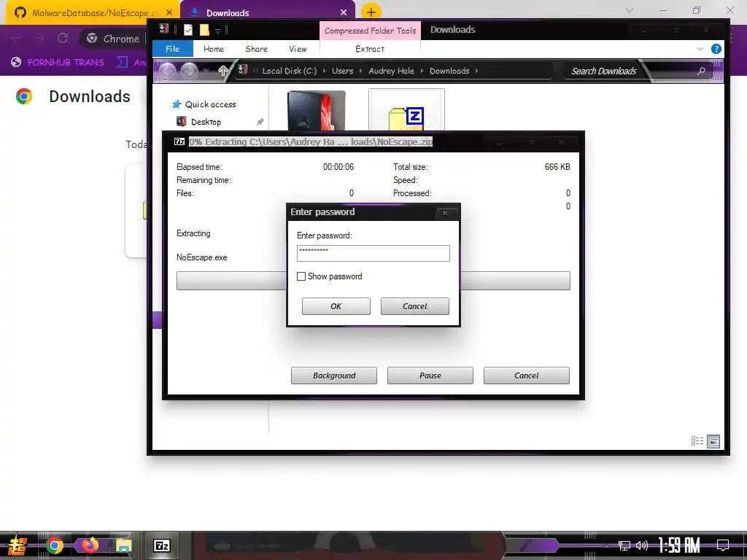
Task: Close the MalwareDatabase Chrome tab
Action: [x=169, y=12]
